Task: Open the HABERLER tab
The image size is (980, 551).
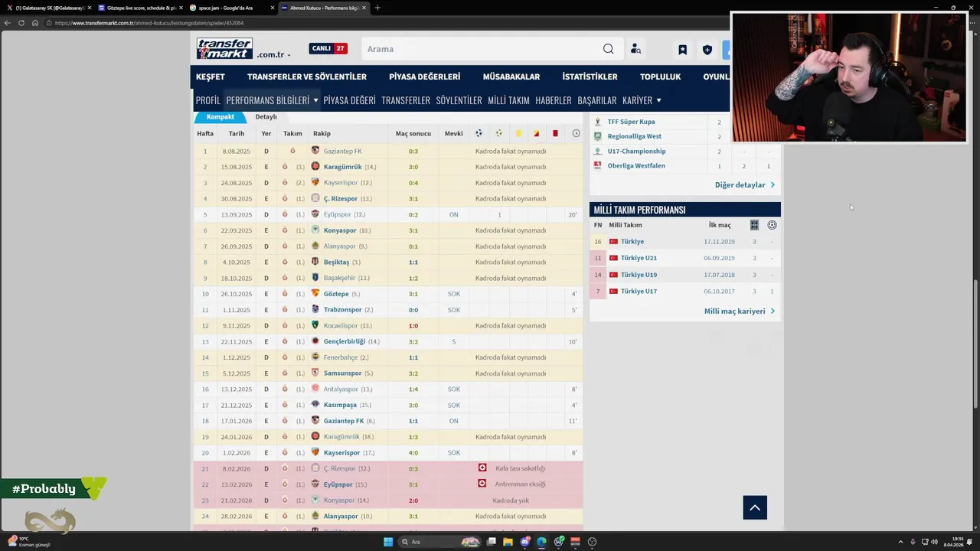Action: point(554,100)
